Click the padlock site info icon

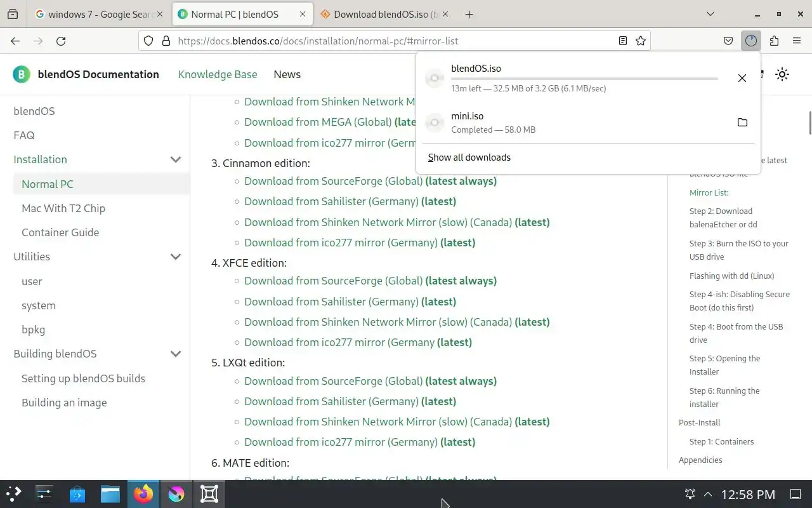tap(166, 41)
